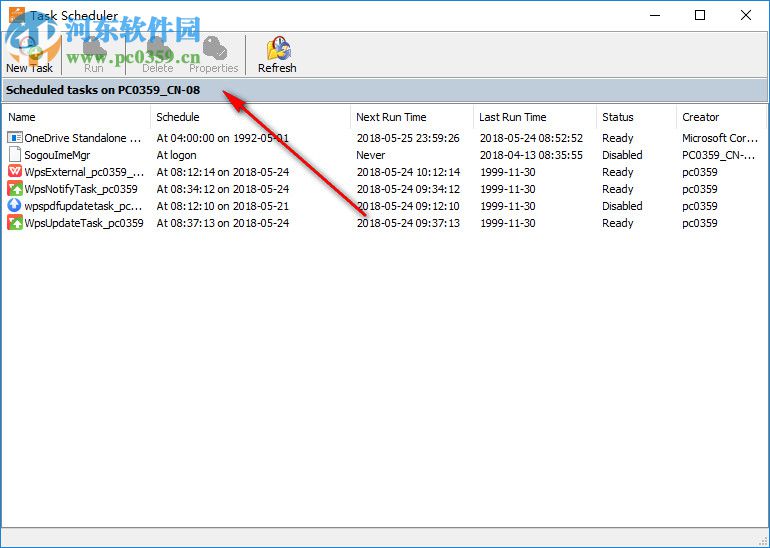
Task: Click 'Scheduled tasks on PC0359_CN-08' header bar
Action: (384, 90)
